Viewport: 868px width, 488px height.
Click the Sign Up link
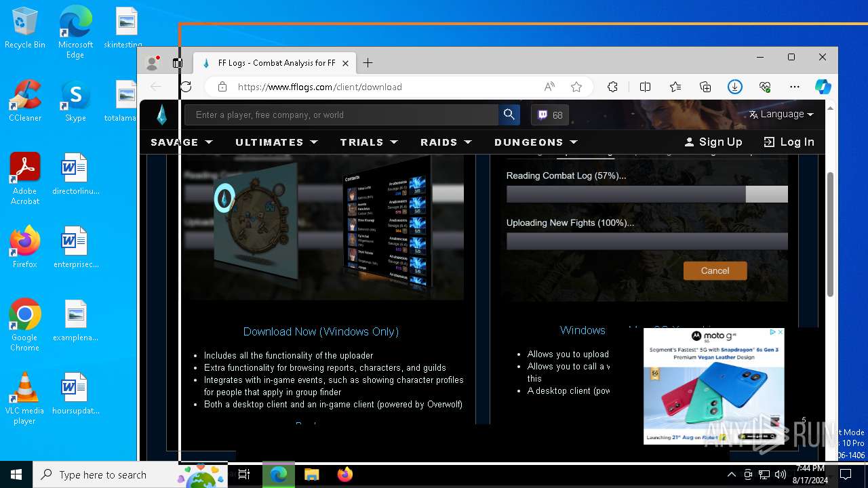tap(713, 142)
